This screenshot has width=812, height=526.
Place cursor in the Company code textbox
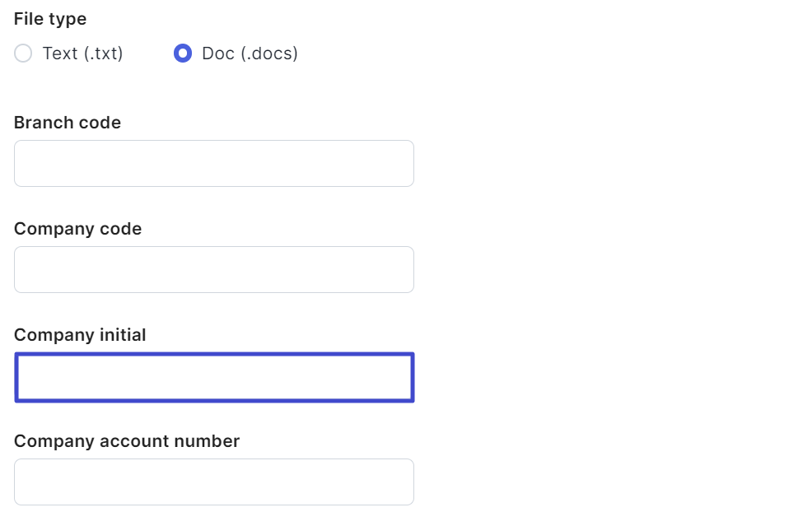click(214, 269)
